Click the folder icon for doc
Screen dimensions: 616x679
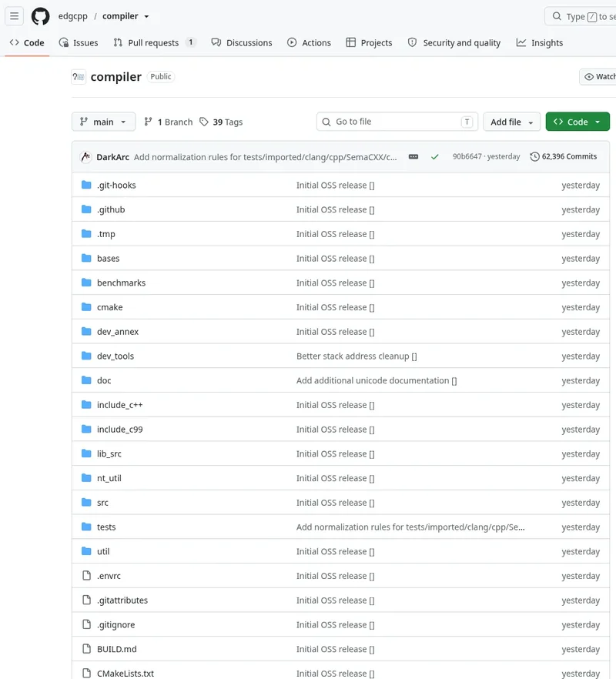pyautogui.click(x=87, y=380)
